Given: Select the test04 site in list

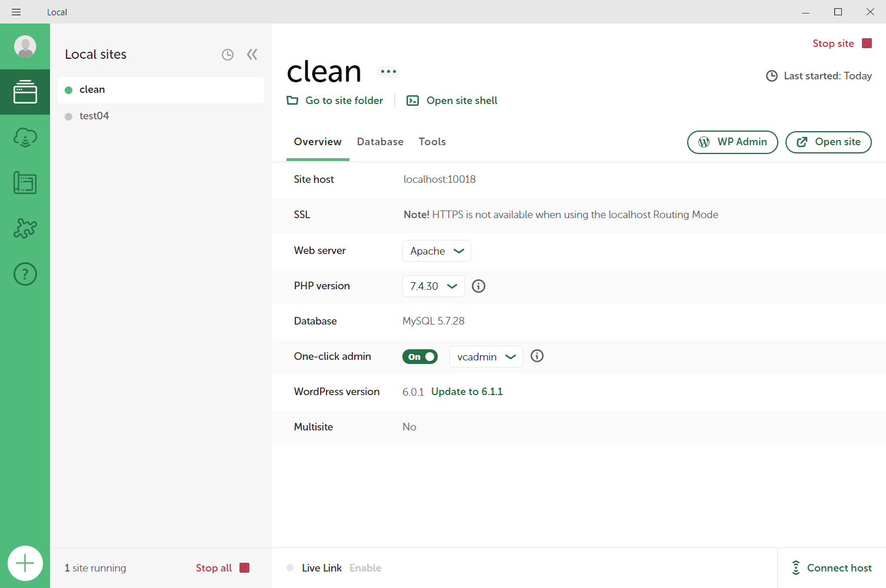Looking at the screenshot, I should [161, 116].
